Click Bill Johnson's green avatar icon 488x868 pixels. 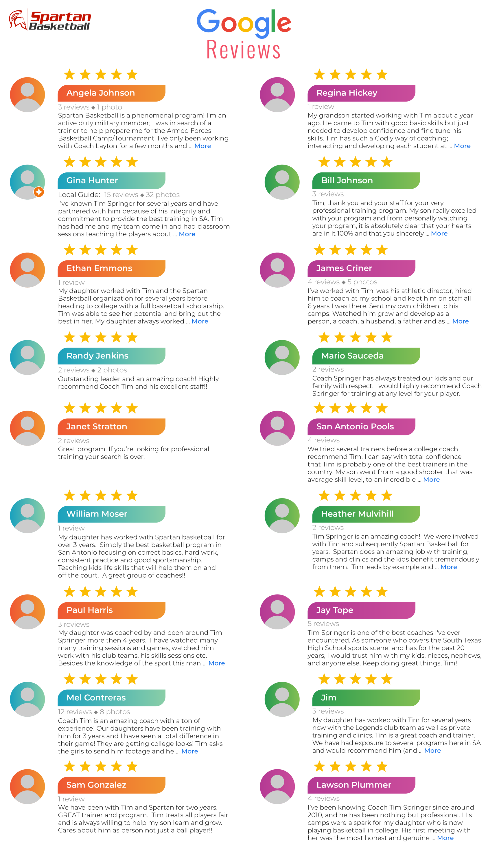282,182
